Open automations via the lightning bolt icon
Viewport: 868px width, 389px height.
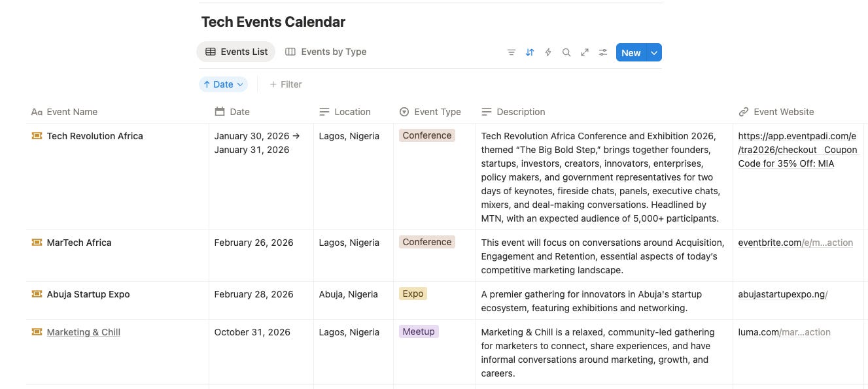tap(548, 52)
